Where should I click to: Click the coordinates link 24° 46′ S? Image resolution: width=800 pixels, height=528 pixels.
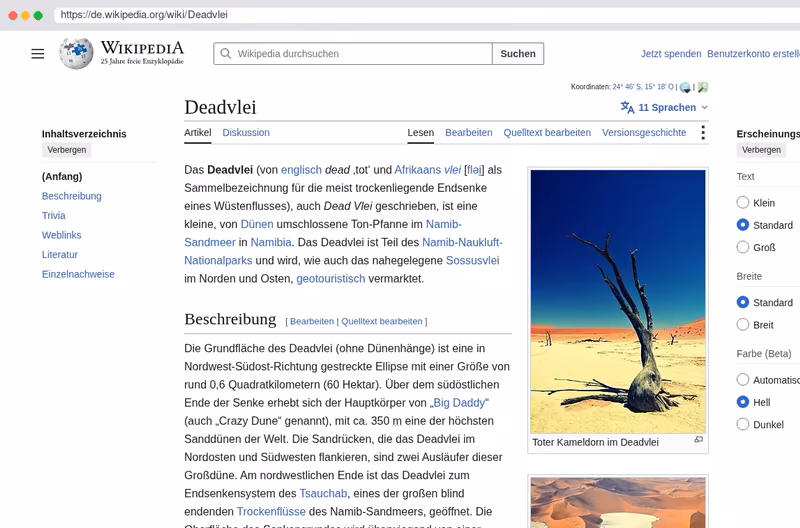click(x=643, y=87)
